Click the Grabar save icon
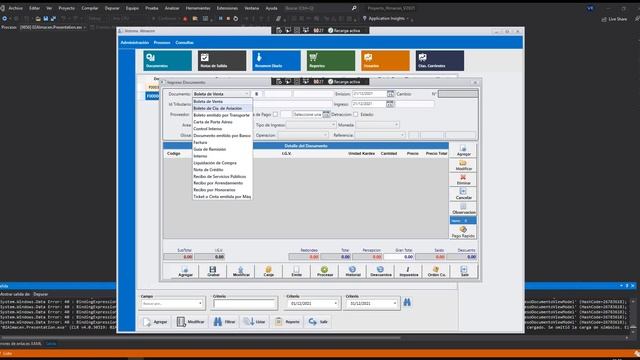Image resolution: width=640 pixels, height=360 pixels. (213, 271)
